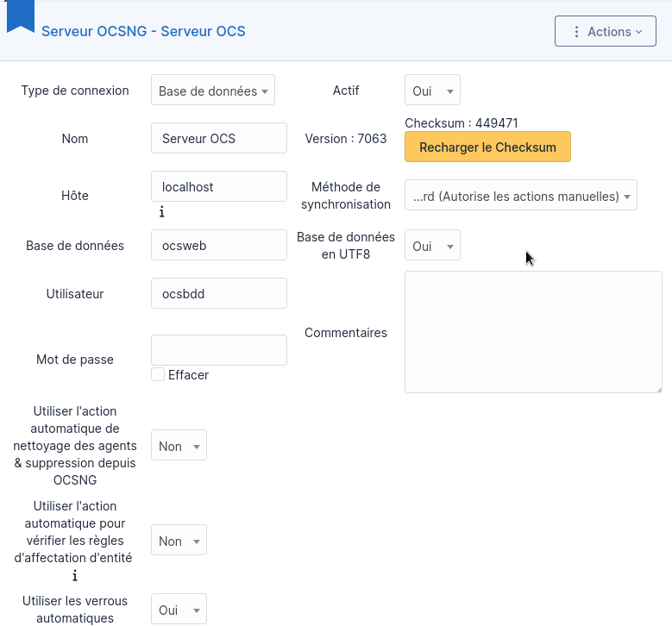Open the Actions menu button
Viewport: 672px width, 626px height.
(x=605, y=31)
